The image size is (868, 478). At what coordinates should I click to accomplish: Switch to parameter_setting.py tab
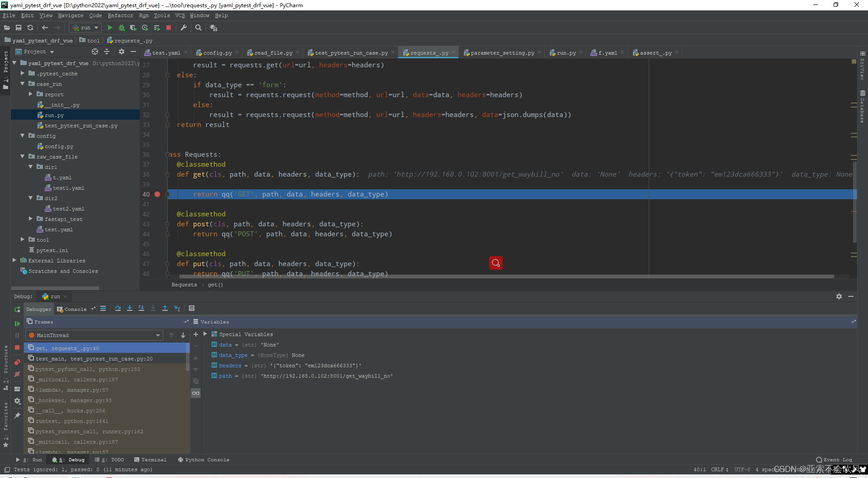[x=502, y=53]
